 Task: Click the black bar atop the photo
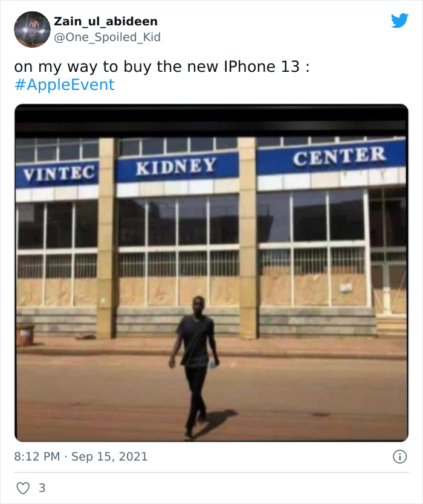click(x=211, y=121)
